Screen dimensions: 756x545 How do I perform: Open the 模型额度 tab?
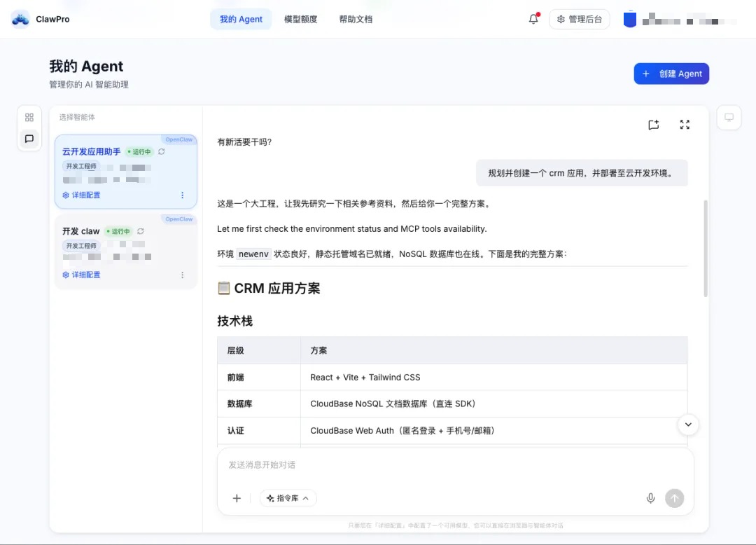(x=300, y=20)
